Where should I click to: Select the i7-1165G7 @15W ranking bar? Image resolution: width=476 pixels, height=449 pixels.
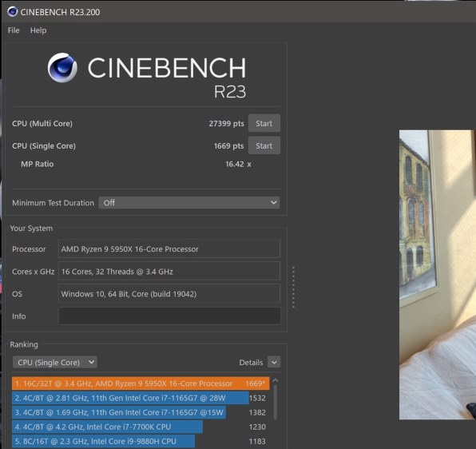[119, 412]
